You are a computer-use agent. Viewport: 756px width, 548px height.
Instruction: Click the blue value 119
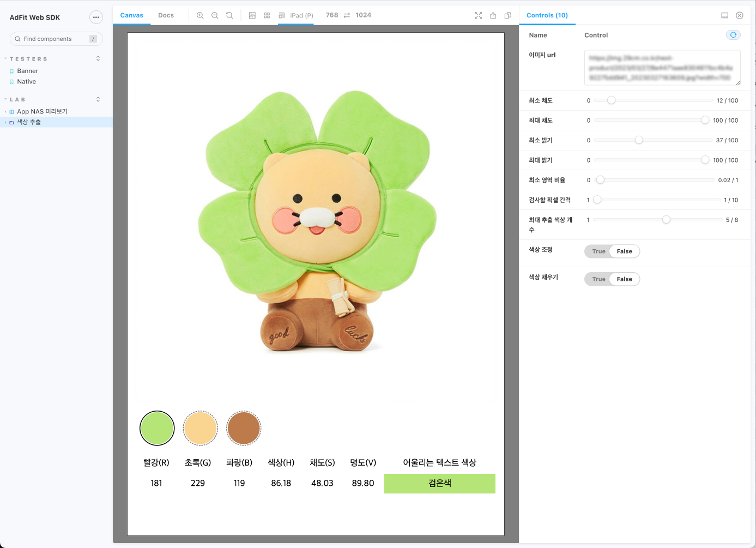coord(239,483)
